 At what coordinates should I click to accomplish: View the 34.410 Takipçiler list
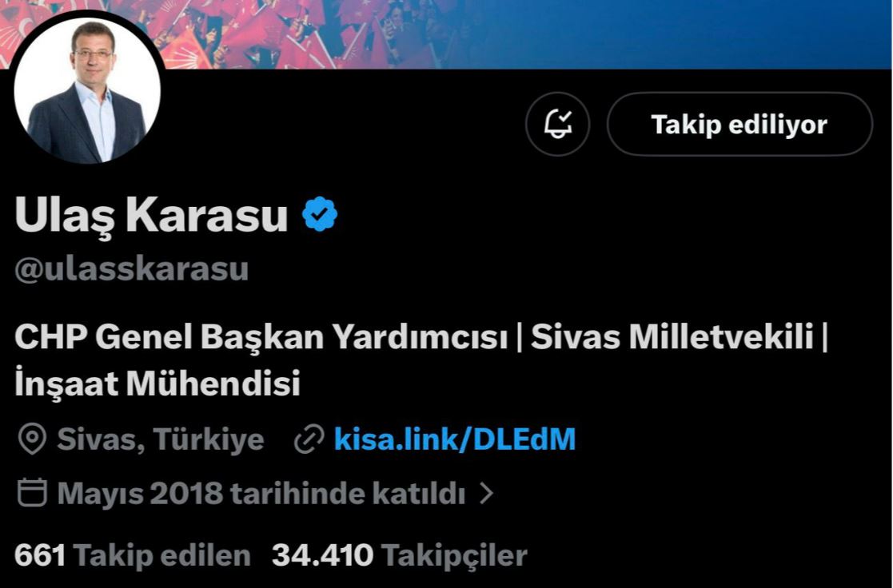coord(399,555)
